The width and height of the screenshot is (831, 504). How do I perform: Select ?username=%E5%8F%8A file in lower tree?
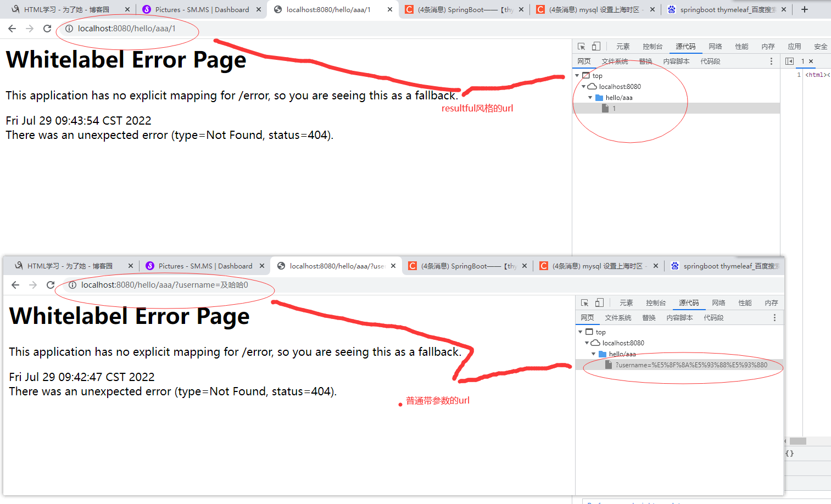679,365
